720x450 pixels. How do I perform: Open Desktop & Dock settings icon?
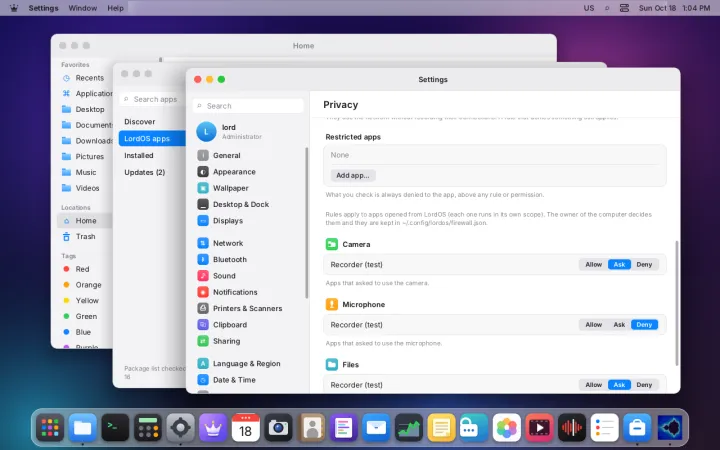coord(202,204)
